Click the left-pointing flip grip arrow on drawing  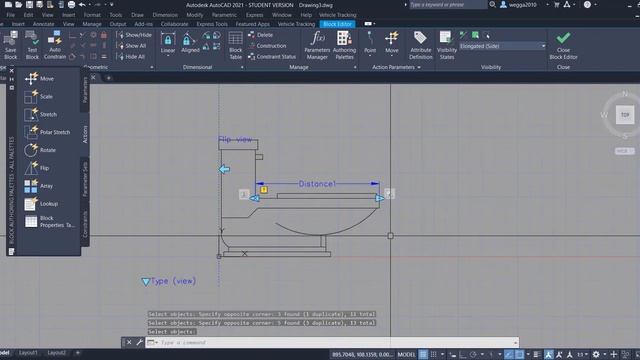click(224, 169)
